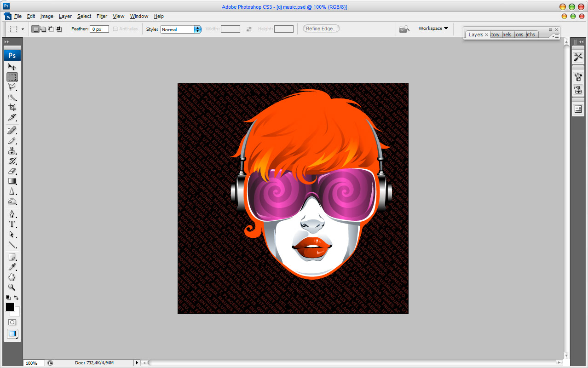Select the Crop tool
This screenshot has height=368, width=588.
(12, 107)
